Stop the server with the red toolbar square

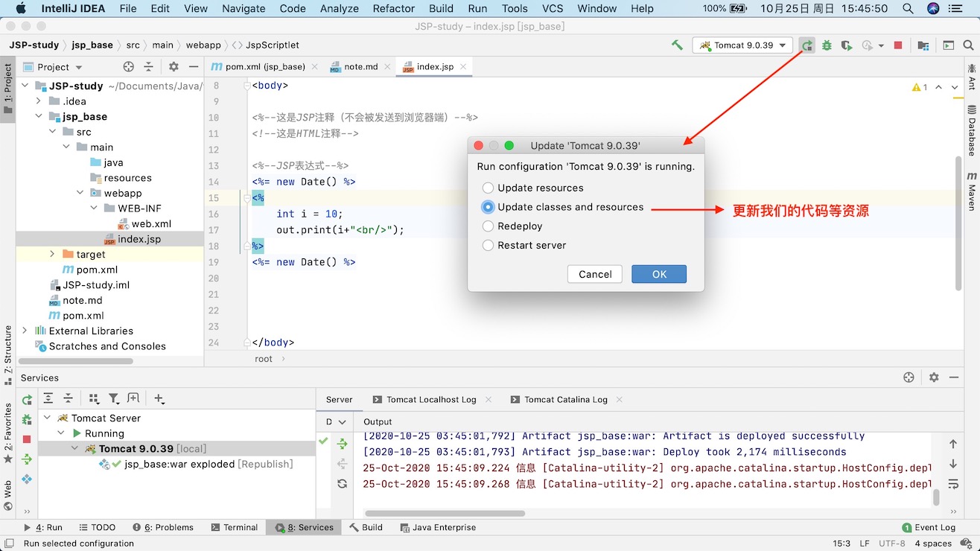[x=898, y=45]
